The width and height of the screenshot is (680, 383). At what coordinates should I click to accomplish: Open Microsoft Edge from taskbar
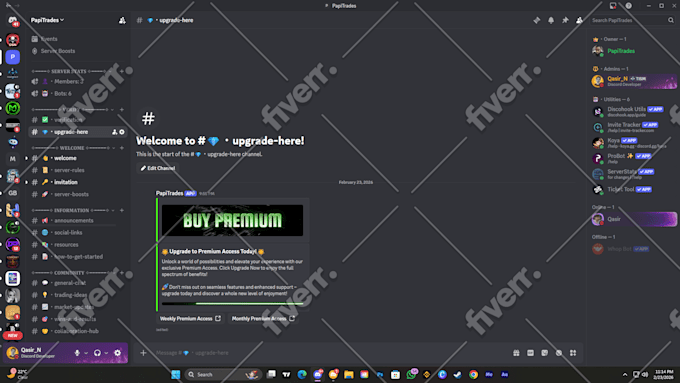(302, 374)
